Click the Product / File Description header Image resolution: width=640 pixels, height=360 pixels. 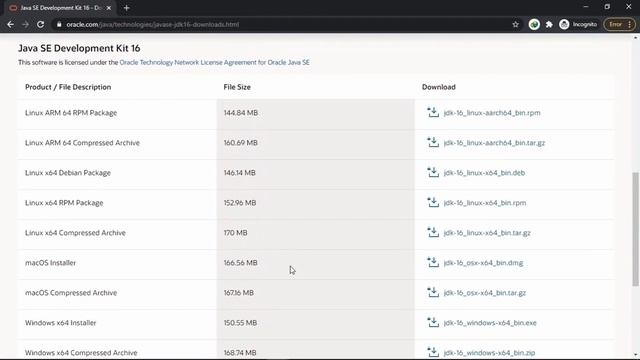(68, 87)
